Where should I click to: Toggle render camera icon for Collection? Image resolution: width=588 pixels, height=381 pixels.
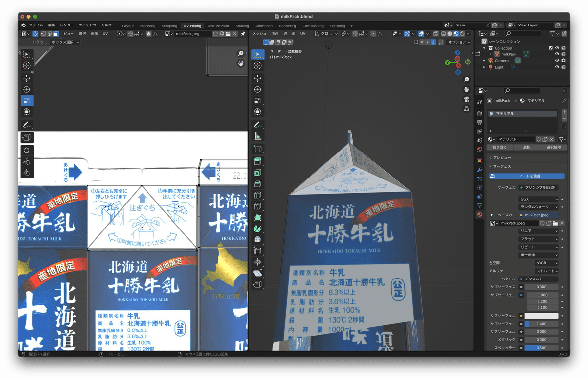point(563,48)
